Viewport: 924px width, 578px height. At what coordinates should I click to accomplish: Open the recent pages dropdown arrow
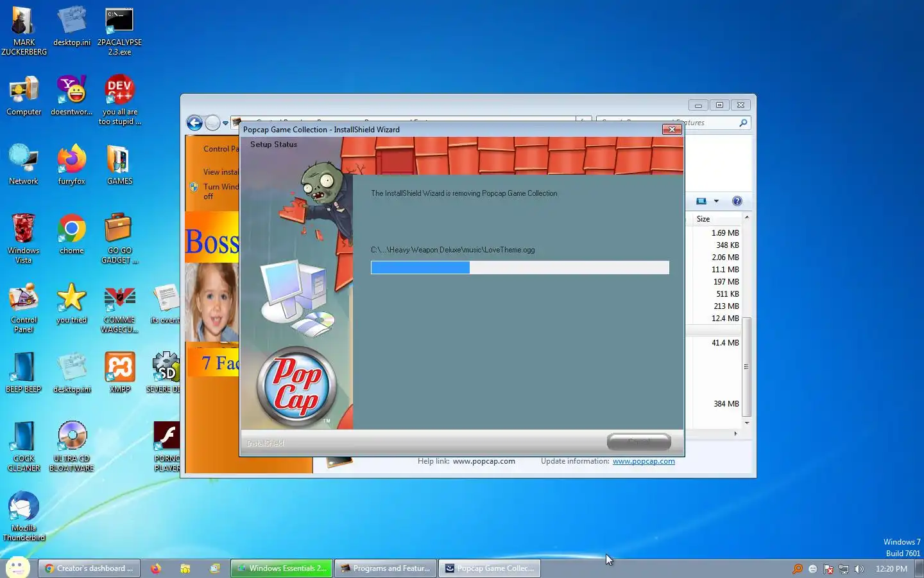pos(225,123)
